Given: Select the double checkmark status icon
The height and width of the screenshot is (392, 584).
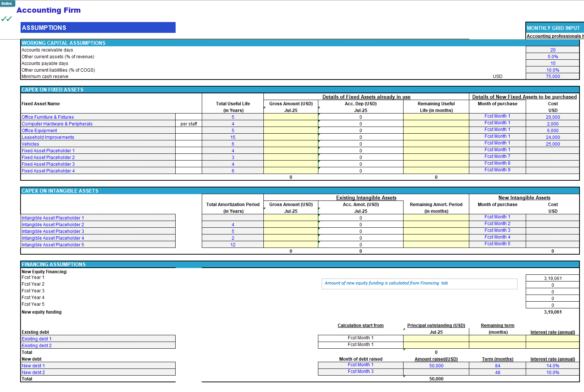Looking at the screenshot, I should (6, 19).
